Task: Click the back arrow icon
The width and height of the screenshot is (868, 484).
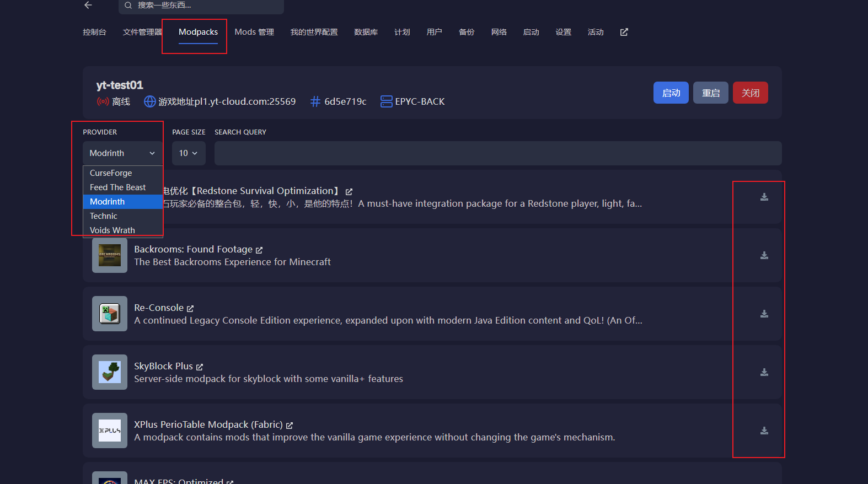Action: pyautogui.click(x=88, y=5)
